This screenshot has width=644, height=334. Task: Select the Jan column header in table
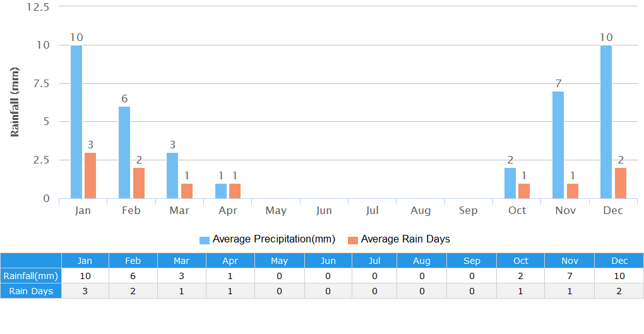click(85, 261)
